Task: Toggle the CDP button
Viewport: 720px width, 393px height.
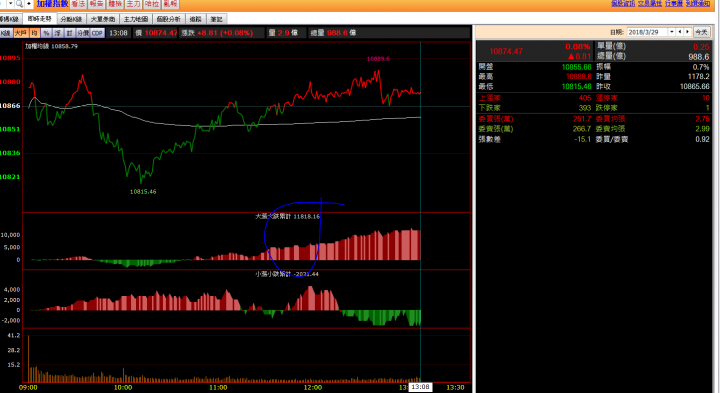Action: click(x=97, y=33)
